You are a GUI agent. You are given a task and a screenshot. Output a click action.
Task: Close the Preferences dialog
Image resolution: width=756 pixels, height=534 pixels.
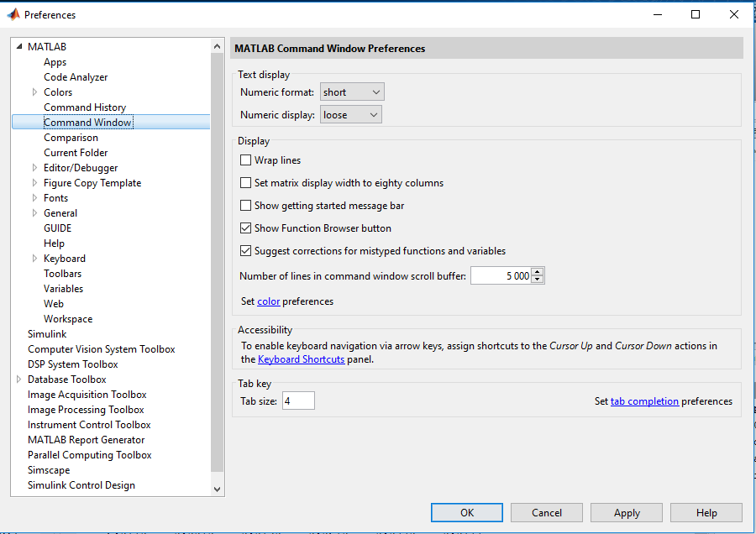pos(734,14)
